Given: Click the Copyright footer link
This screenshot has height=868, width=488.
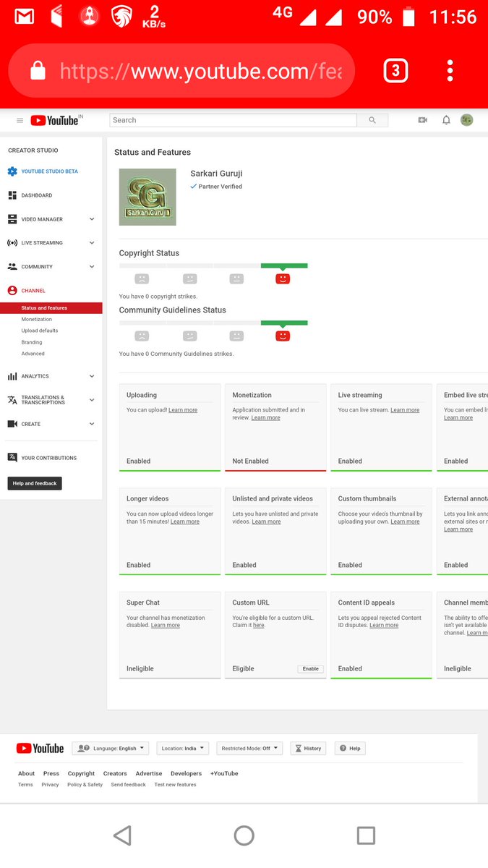Looking at the screenshot, I should tap(81, 773).
